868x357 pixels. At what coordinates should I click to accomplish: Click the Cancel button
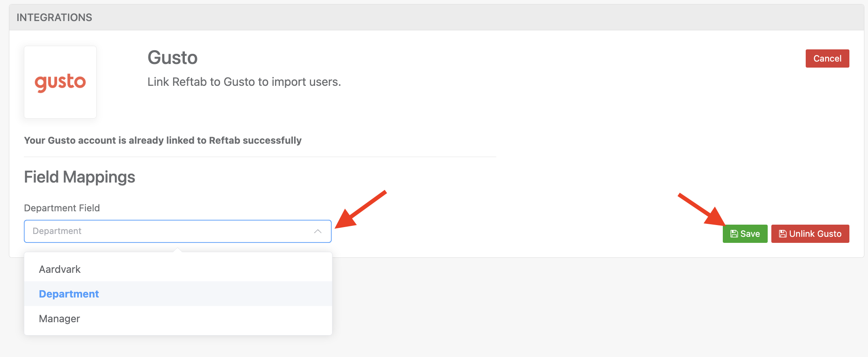pyautogui.click(x=827, y=59)
